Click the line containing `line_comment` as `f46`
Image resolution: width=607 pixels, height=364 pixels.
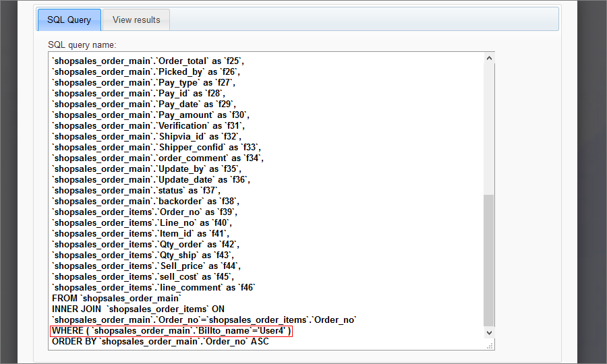click(x=154, y=288)
